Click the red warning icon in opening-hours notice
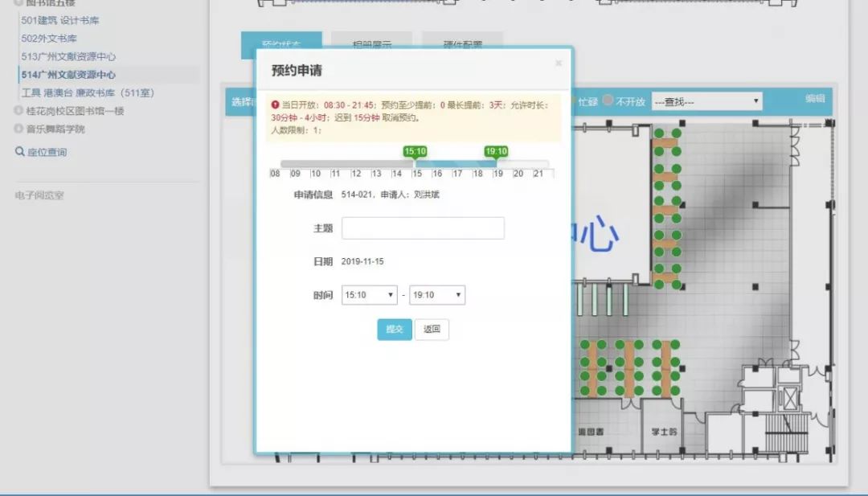 pyautogui.click(x=275, y=105)
